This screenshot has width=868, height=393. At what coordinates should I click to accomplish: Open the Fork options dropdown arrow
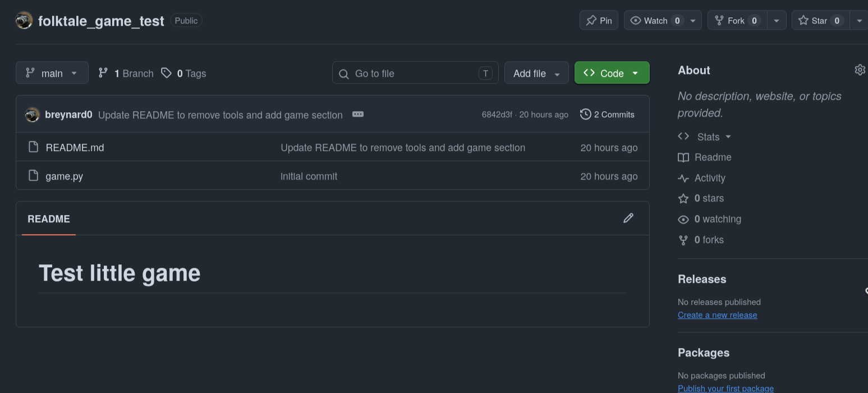pos(777,20)
